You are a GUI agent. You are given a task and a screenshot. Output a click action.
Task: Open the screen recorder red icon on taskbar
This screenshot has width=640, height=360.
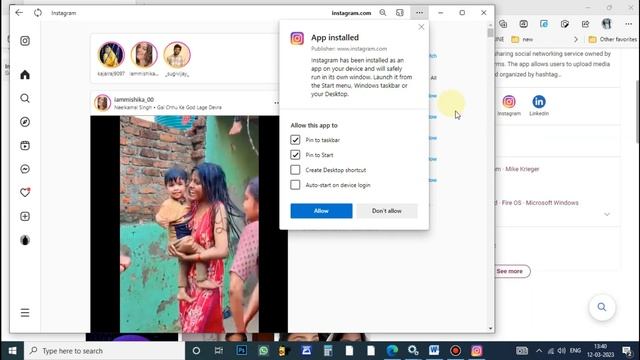pos(456,351)
